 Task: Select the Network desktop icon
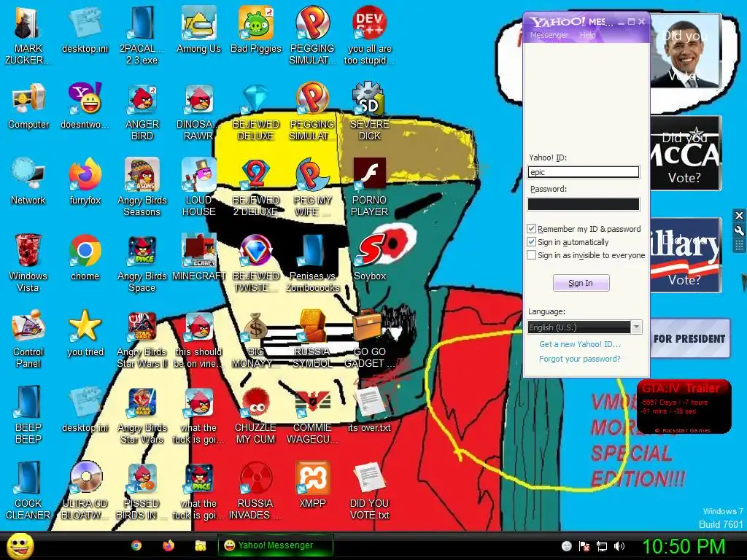pos(28,182)
